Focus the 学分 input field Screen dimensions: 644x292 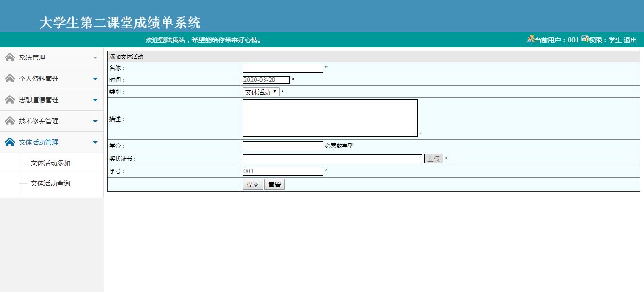(283, 146)
